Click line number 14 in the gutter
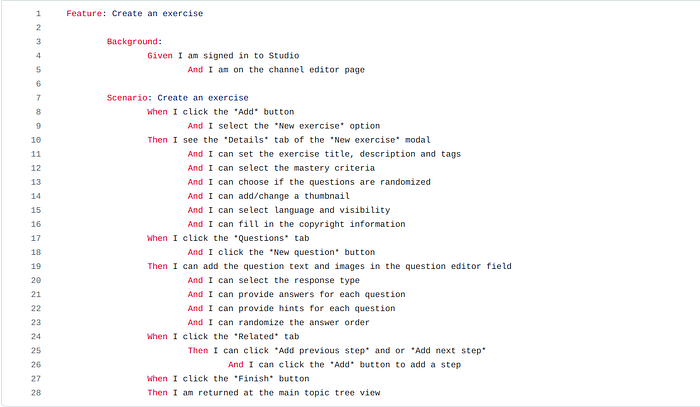The height and width of the screenshot is (407, 700). coord(36,196)
